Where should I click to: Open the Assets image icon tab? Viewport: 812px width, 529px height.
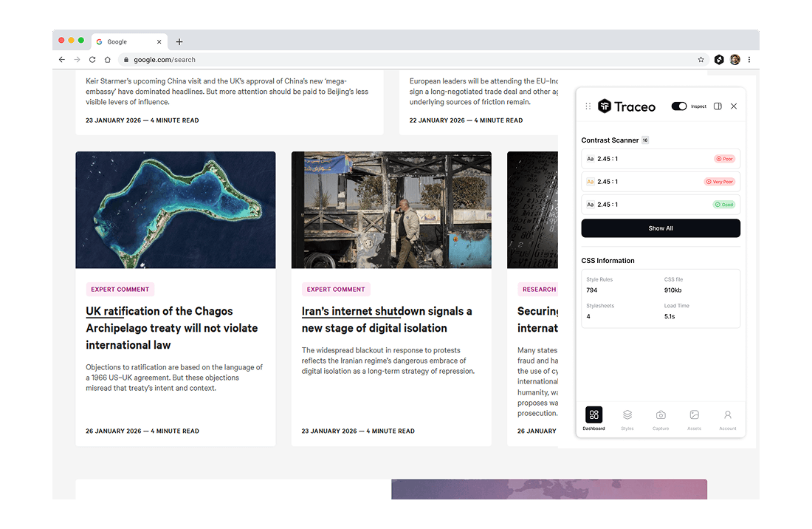coord(694,419)
